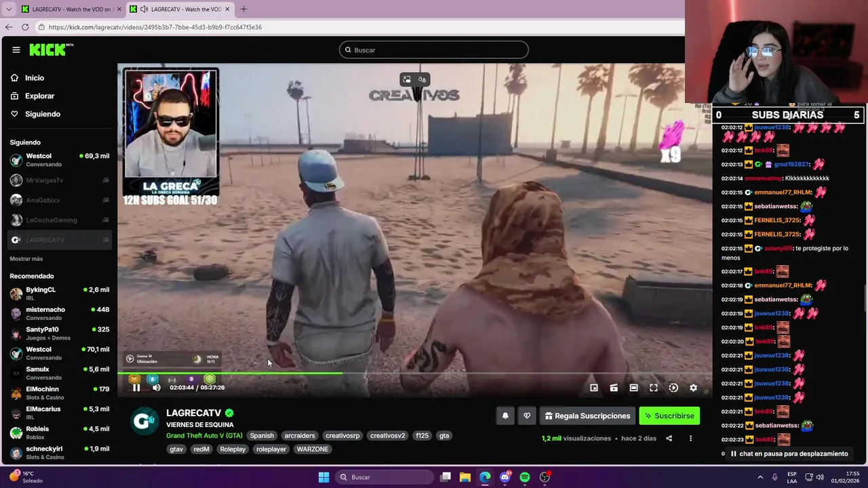Open misternacho recommended channel
Viewport: 868px width, 488px height.
point(60,313)
